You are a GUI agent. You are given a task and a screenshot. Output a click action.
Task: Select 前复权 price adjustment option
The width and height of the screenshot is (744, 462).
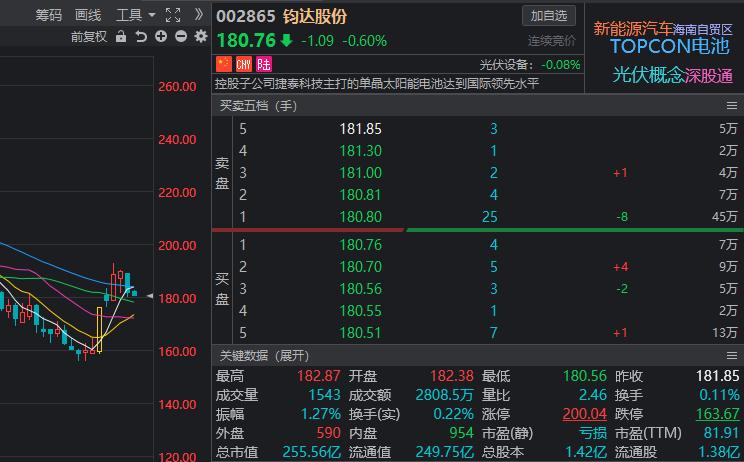89,37
